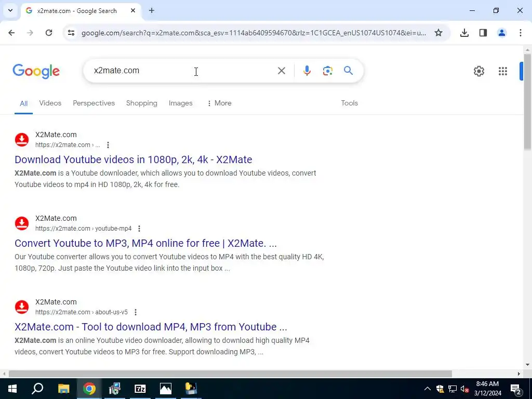Open site information icon in address bar

(x=71, y=33)
